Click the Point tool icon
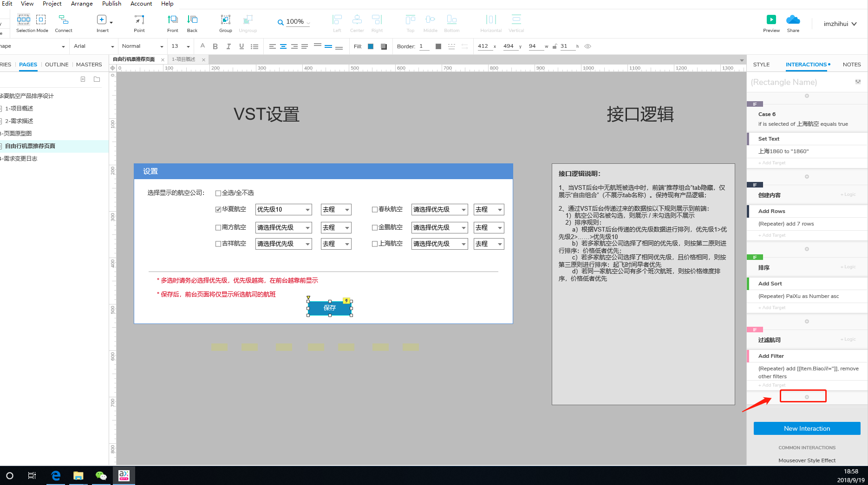 click(x=139, y=19)
